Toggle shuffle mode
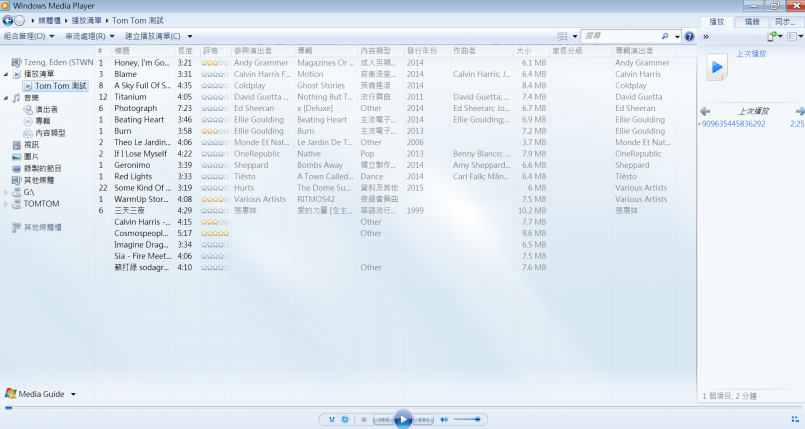The image size is (805, 429). pyautogui.click(x=333, y=419)
